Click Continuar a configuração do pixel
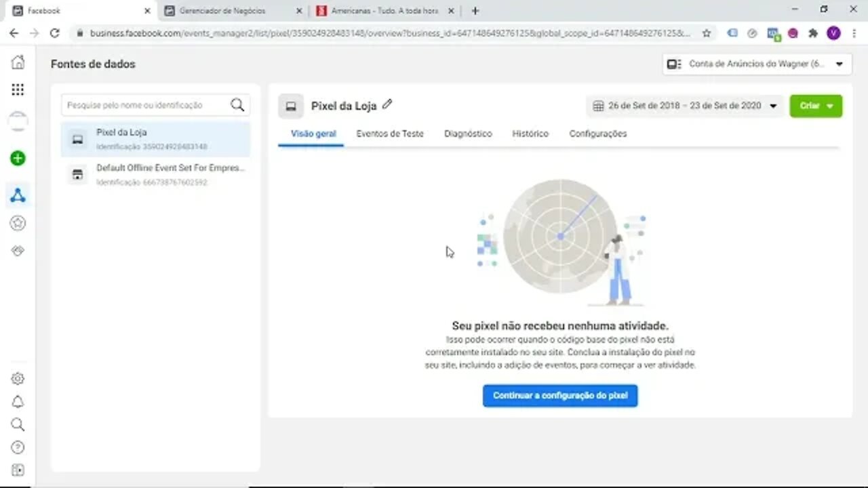The image size is (868, 488). tap(560, 395)
